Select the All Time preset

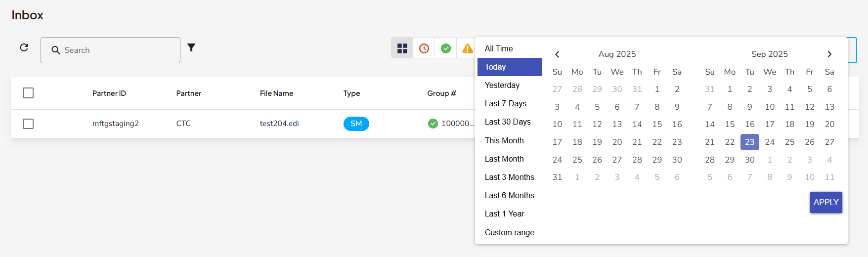click(499, 48)
